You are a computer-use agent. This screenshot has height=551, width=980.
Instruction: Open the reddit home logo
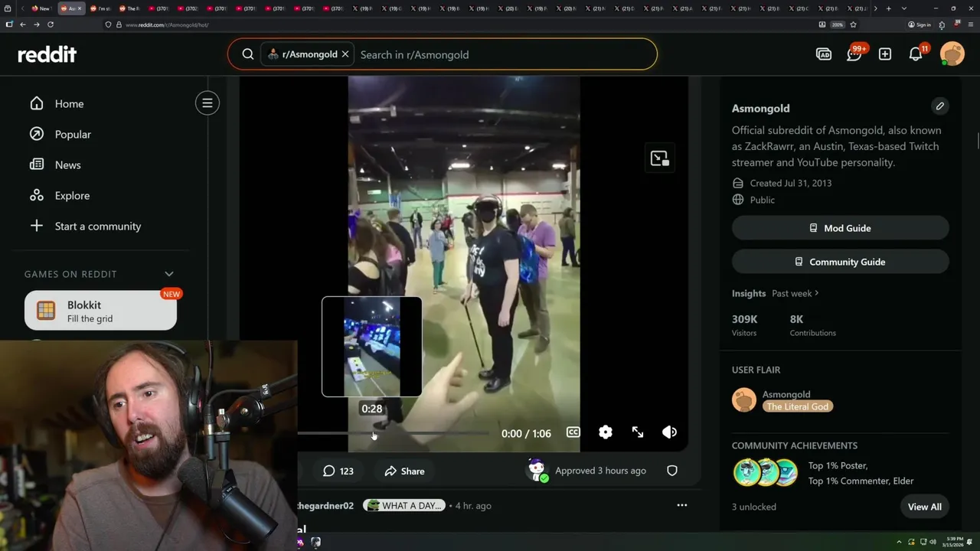coord(47,54)
